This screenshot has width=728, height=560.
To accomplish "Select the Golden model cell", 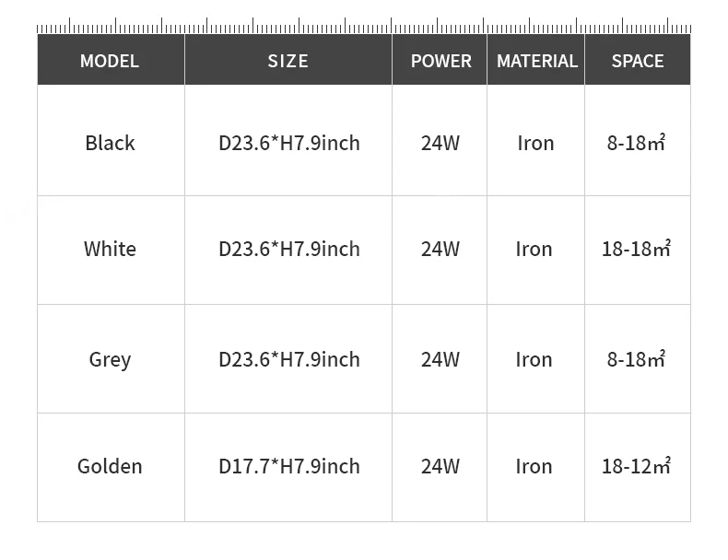I will (111, 467).
